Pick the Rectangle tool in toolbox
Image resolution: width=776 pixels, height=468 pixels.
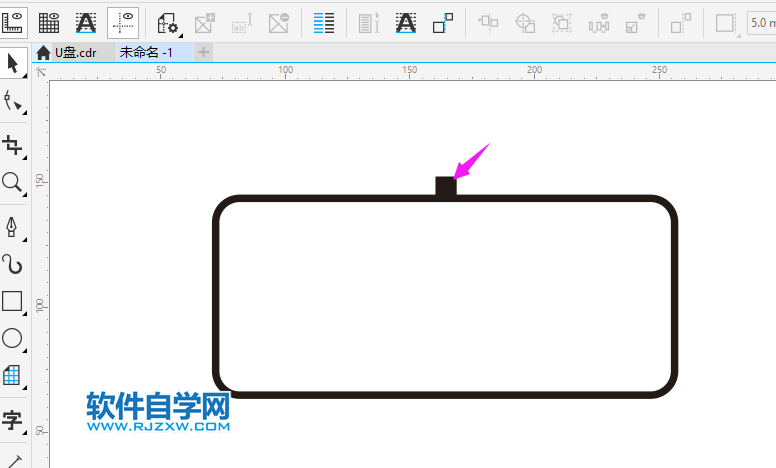pos(12,301)
